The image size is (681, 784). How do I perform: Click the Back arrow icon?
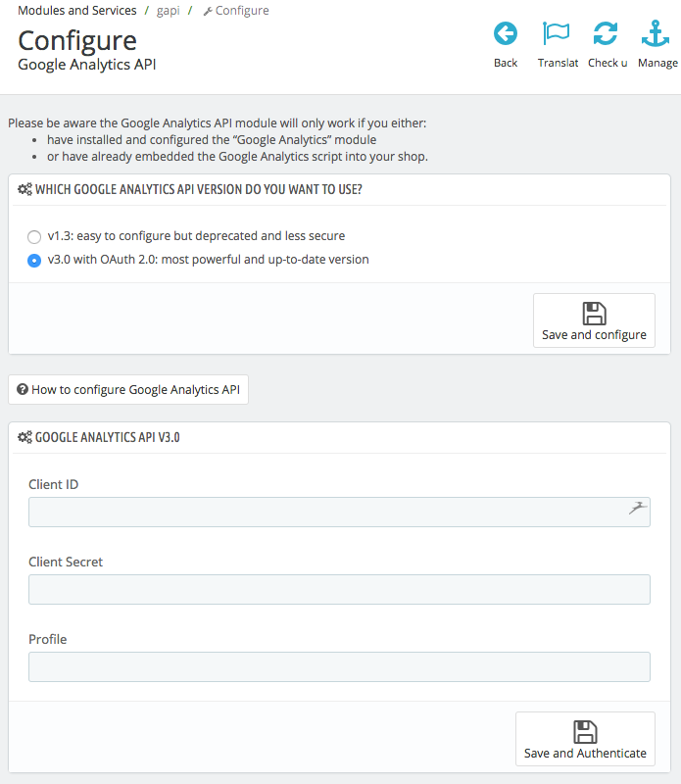coord(506,34)
